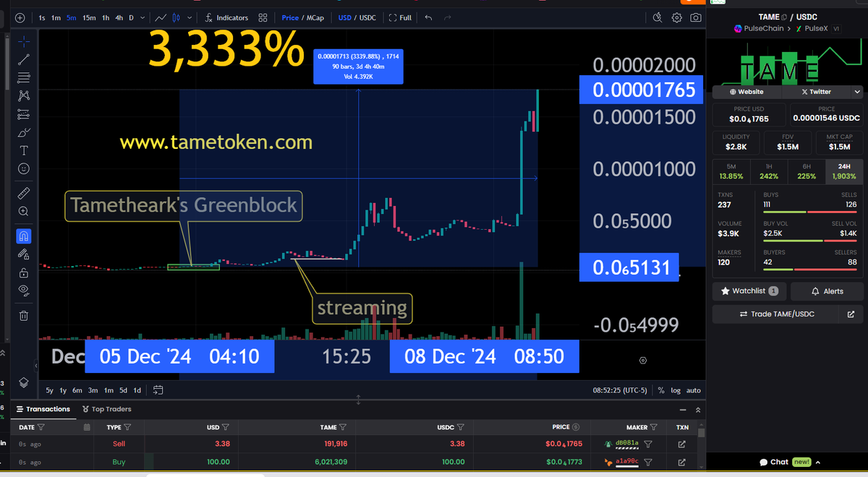Select the trend line drawing tool

(24, 59)
